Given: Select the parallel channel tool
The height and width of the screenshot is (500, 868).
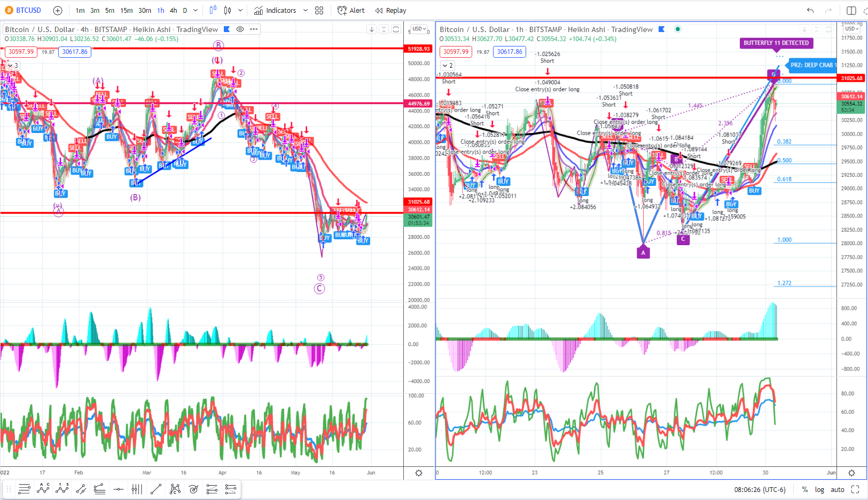Looking at the screenshot, I should pos(81,489).
